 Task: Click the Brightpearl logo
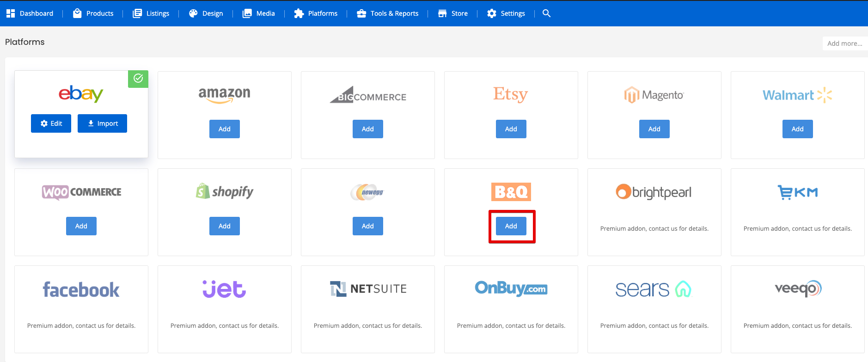click(x=654, y=192)
